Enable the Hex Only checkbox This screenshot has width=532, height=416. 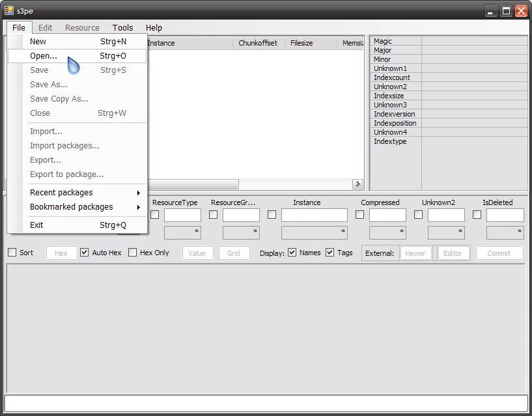(x=133, y=253)
